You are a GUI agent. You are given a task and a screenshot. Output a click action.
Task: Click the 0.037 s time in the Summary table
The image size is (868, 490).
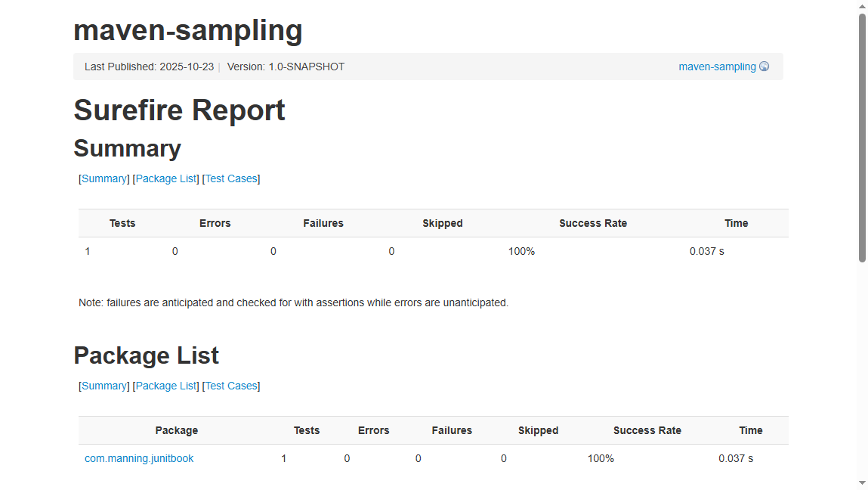[707, 251]
